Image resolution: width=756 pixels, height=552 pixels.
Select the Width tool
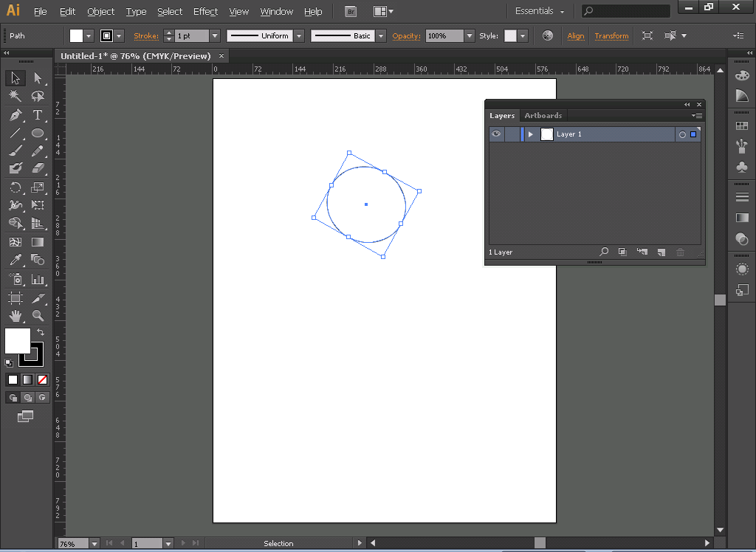point(16,205)
